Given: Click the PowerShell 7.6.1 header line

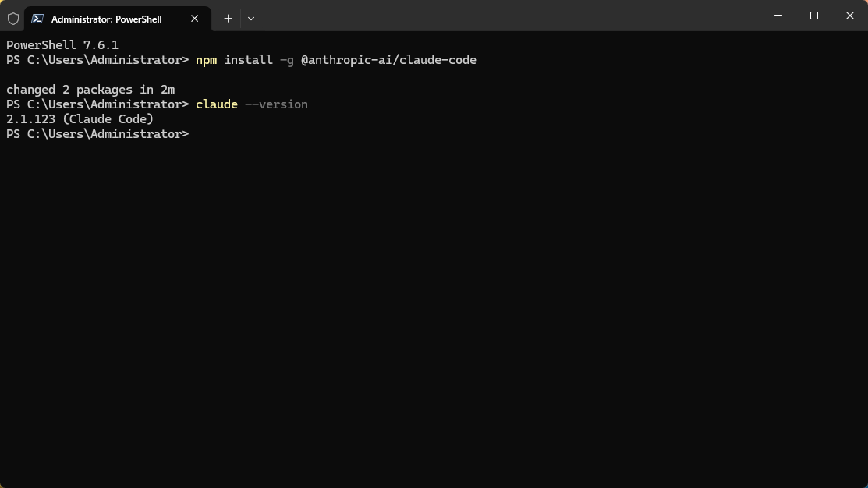Looking at the screenshot, I should coord(62,44).
